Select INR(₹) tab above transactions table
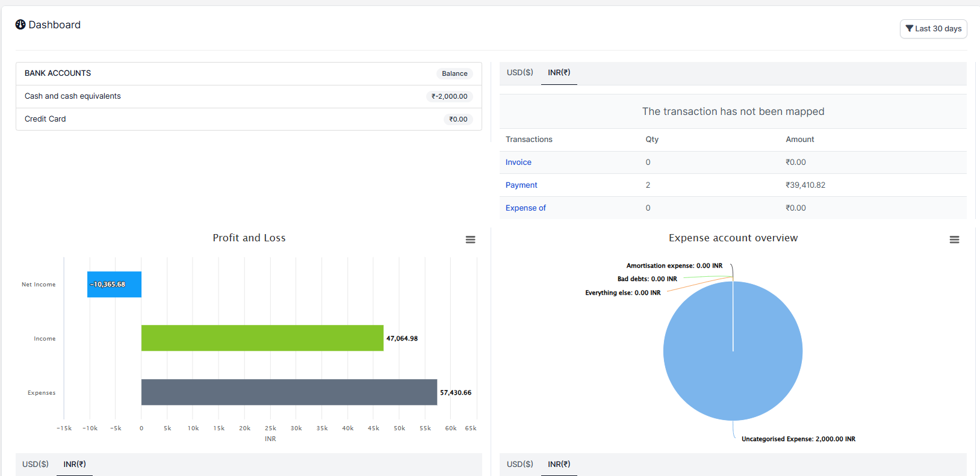 tap(559, 73)
